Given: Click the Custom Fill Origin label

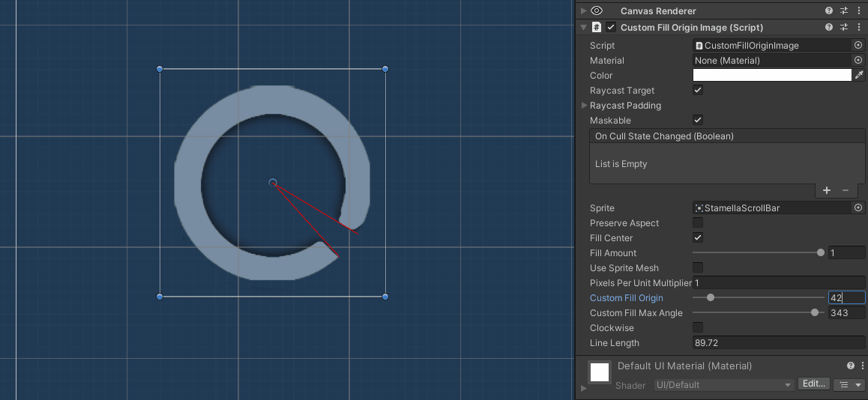Looking at the screenshot, I should [x=626, y=297].
